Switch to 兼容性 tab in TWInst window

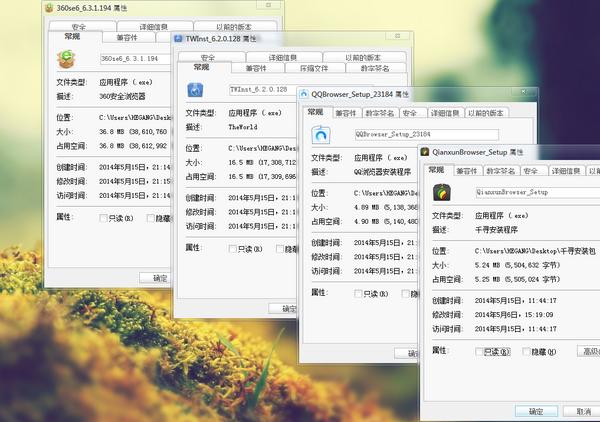(258, 68)
